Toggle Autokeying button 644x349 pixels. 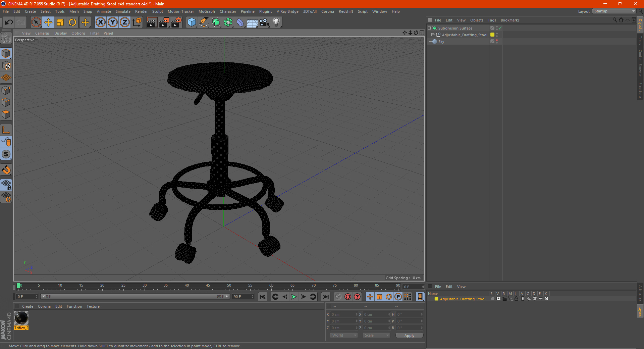click(348, 297)
